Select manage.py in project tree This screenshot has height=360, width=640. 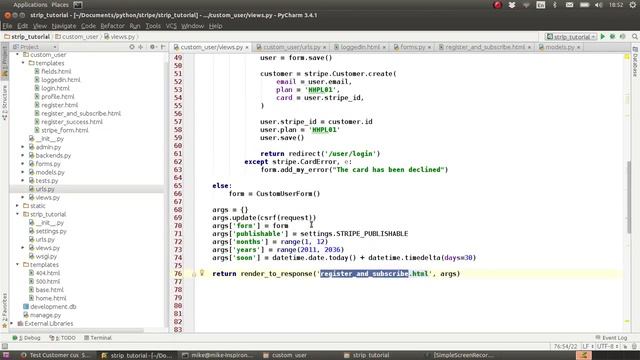(42, 315)
